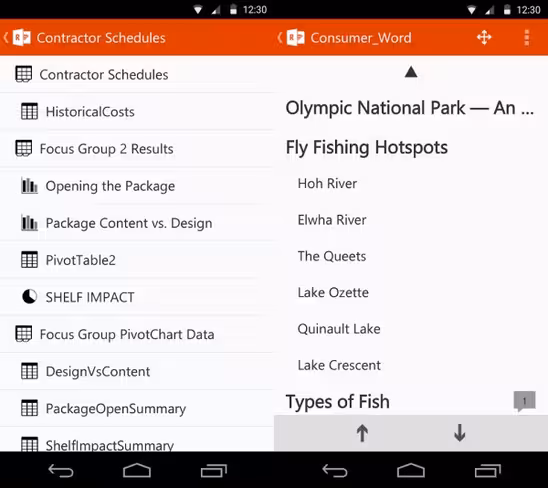Go back using chevron beside Contractor Schedules header
The width and height of the screenshot is (548, 488).
point(6,37)
